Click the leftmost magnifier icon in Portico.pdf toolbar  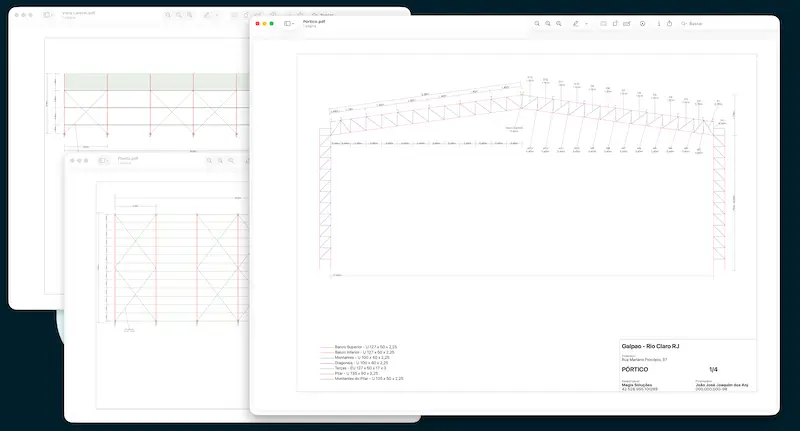coord(537,23)
